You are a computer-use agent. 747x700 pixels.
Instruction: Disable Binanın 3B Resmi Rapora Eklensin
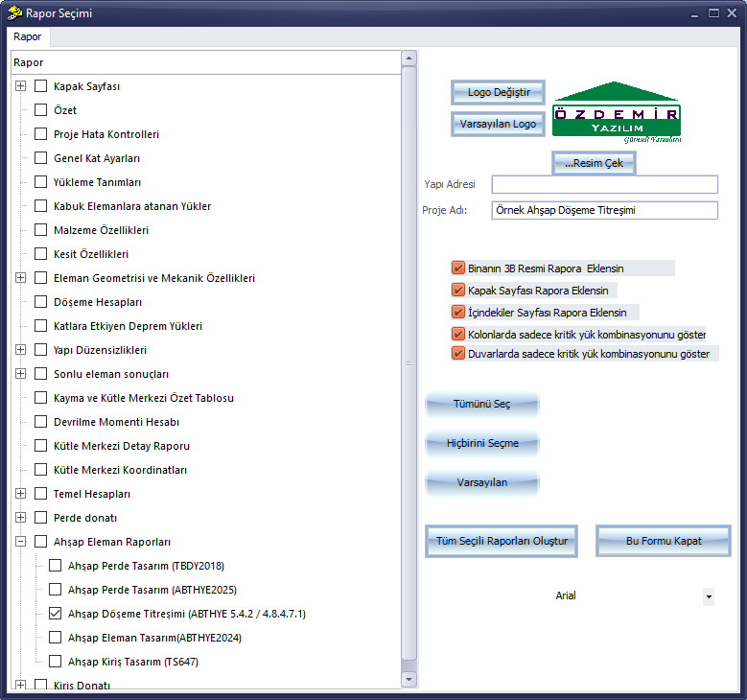click(457, 268)
